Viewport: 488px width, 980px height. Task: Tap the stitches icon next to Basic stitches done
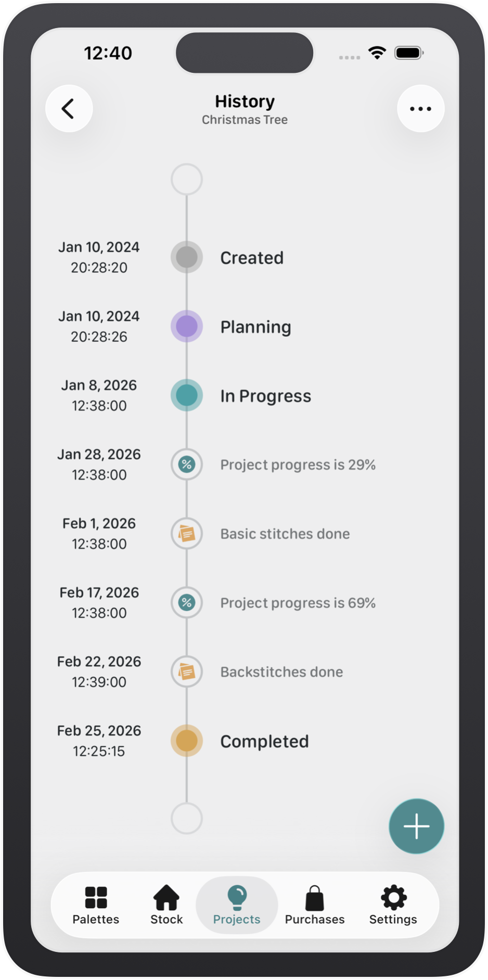coord(186,534)
